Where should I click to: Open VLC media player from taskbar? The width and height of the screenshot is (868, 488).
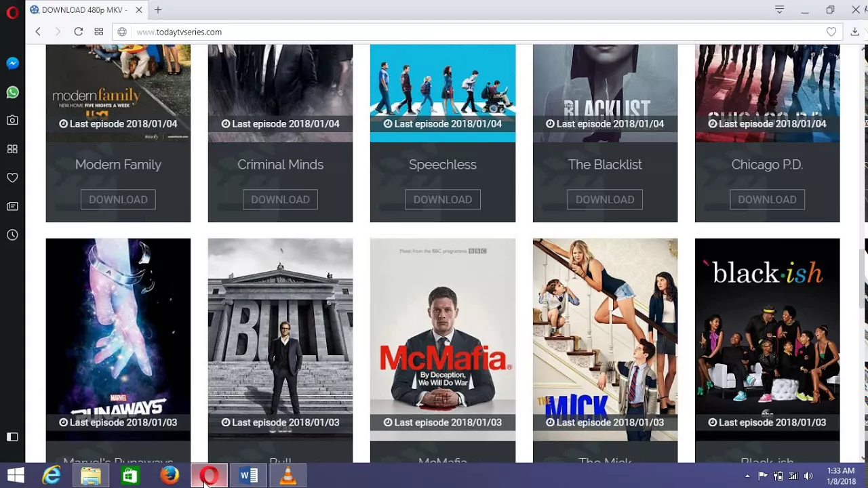288,476
